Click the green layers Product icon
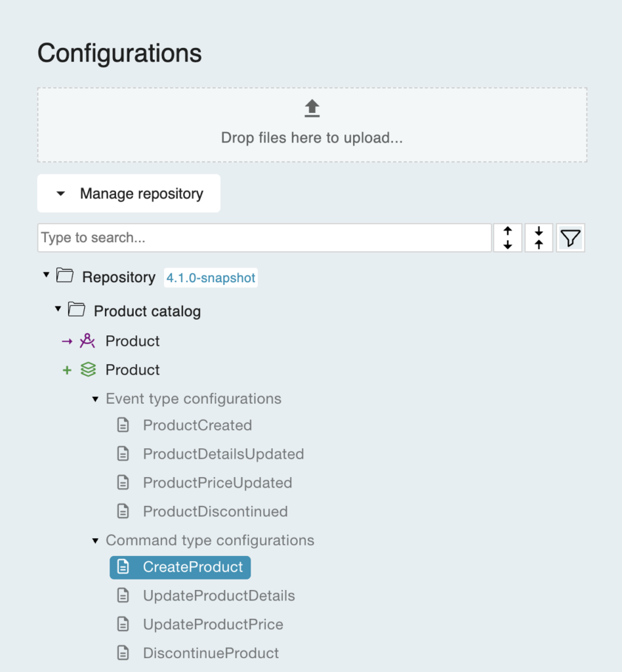This screenshot has width=622, height=672. pyautogui.click(x=88, y=370)
